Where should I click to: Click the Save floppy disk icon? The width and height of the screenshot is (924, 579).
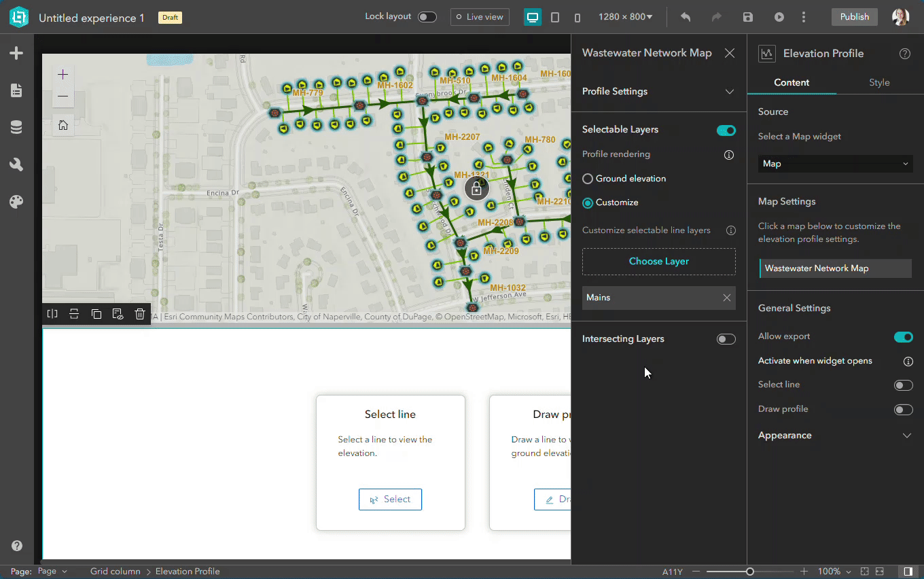coord(748,17)
